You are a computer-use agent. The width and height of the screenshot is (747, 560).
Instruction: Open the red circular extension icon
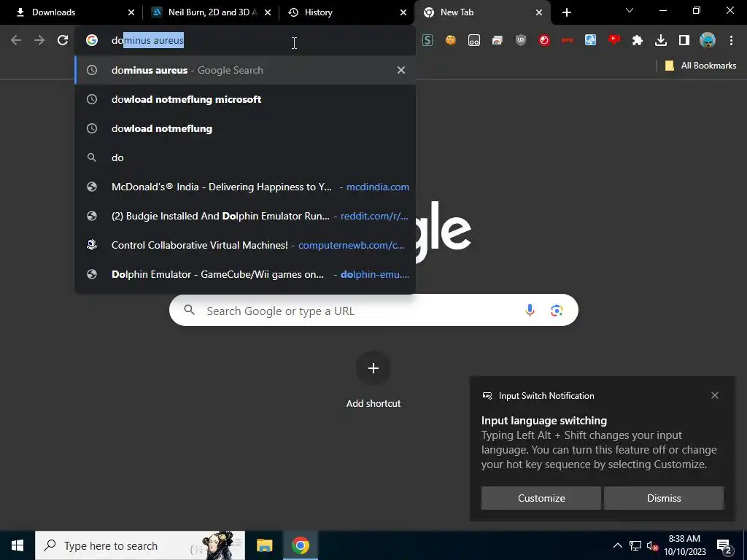[544, 41]
